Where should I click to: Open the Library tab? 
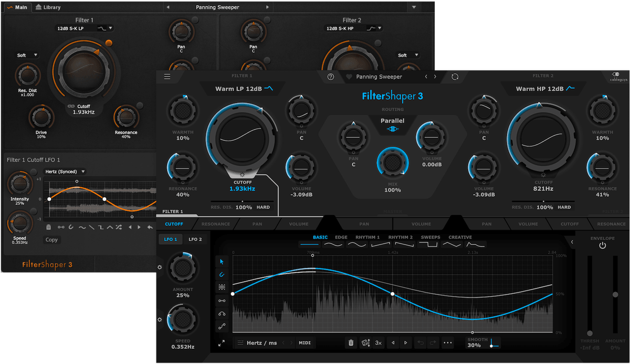tap(48, 7)
